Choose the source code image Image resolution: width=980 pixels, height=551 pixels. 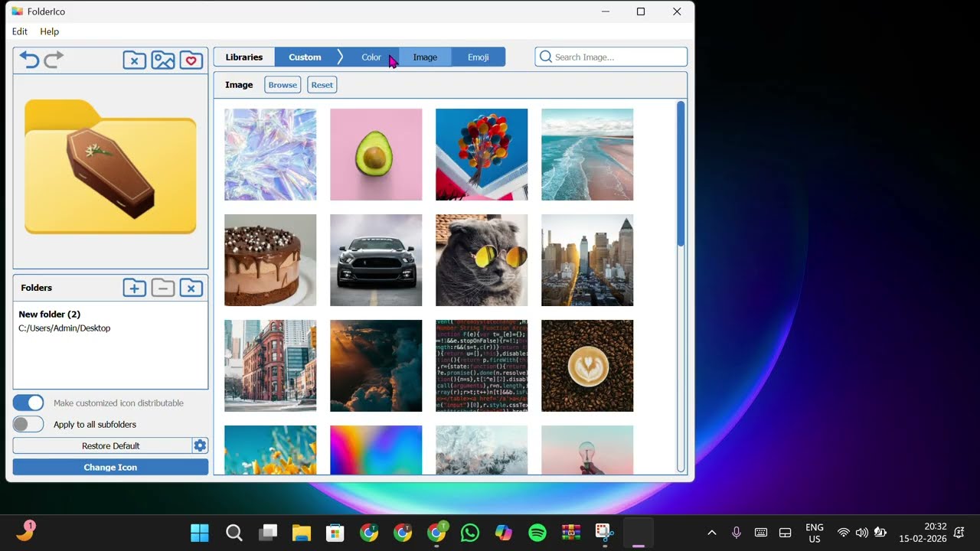(x=482, y=366)
